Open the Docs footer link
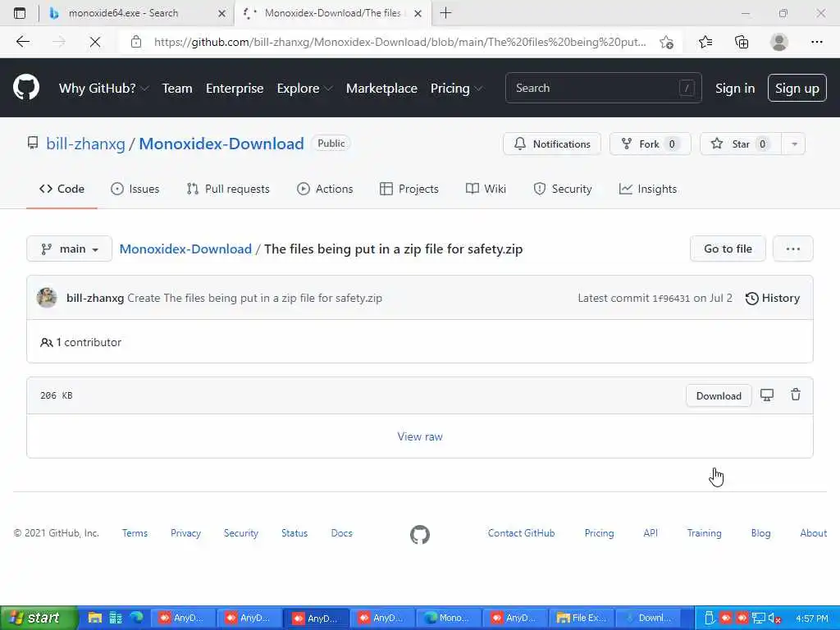 pos(342,533)
